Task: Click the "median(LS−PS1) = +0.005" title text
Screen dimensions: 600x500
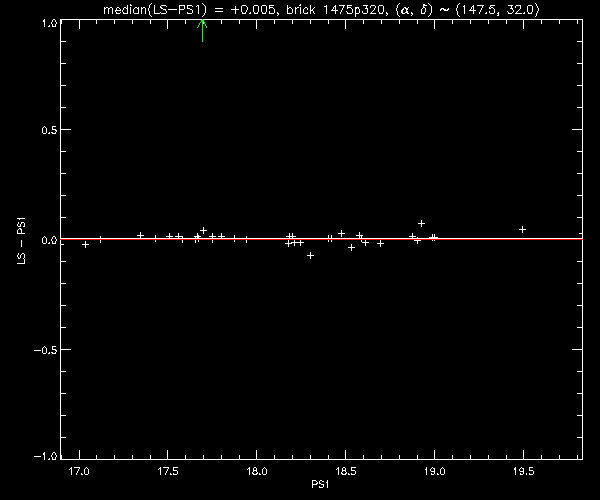Action: (x=189, y=10)
